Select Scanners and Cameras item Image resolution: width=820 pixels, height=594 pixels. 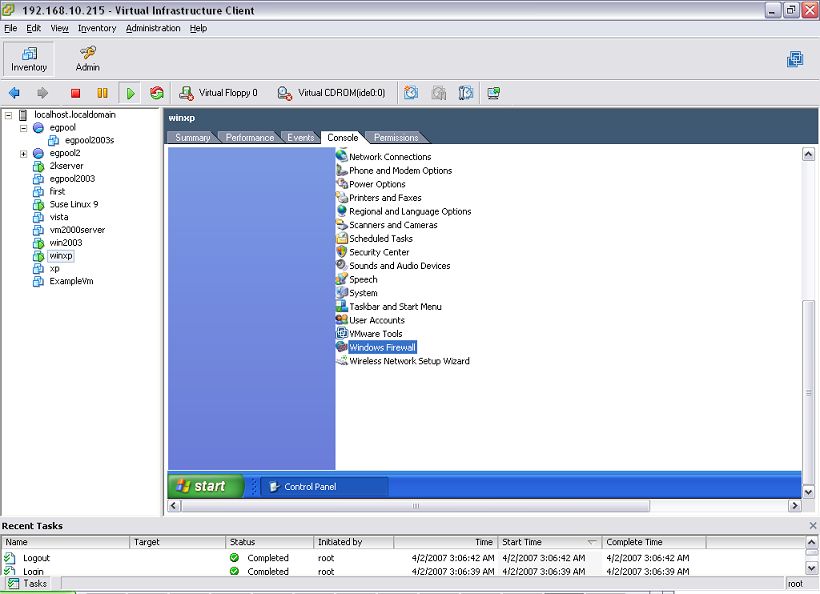point(387,224)
